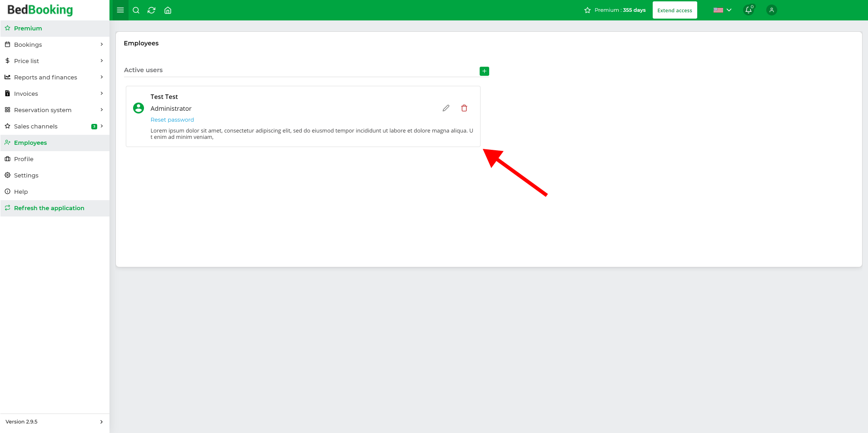Expand the Sales channels submenu
The height and width of the screenshot is (433, 868).
(x=55, y=126)
